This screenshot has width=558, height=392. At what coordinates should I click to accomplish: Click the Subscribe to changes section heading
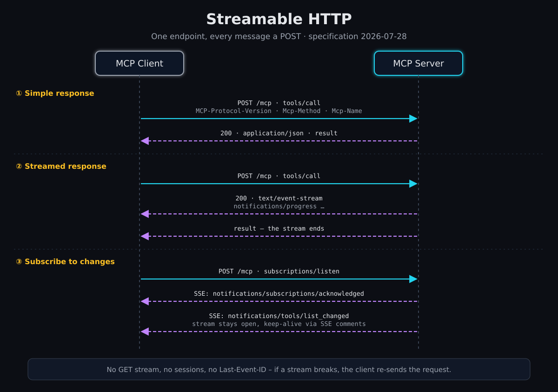tap(65, 261)
